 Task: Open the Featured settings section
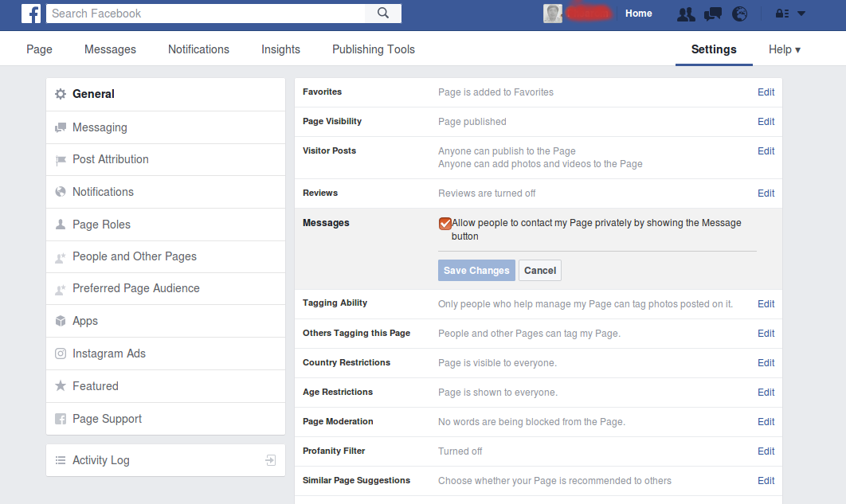166,386
